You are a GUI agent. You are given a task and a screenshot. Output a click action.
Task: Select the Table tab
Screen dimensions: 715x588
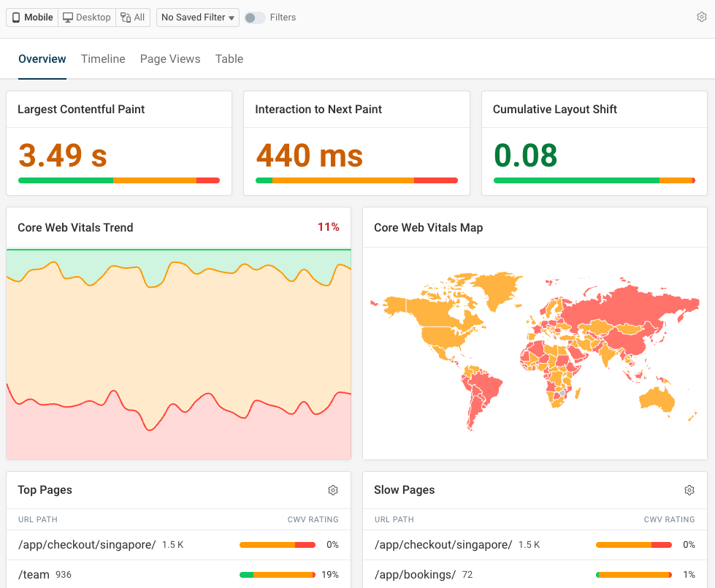click(x=229, y=58)
